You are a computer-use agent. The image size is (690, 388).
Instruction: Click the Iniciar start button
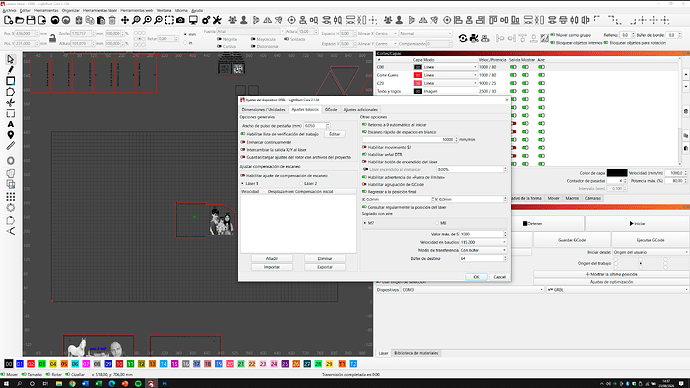coord(637,223)
